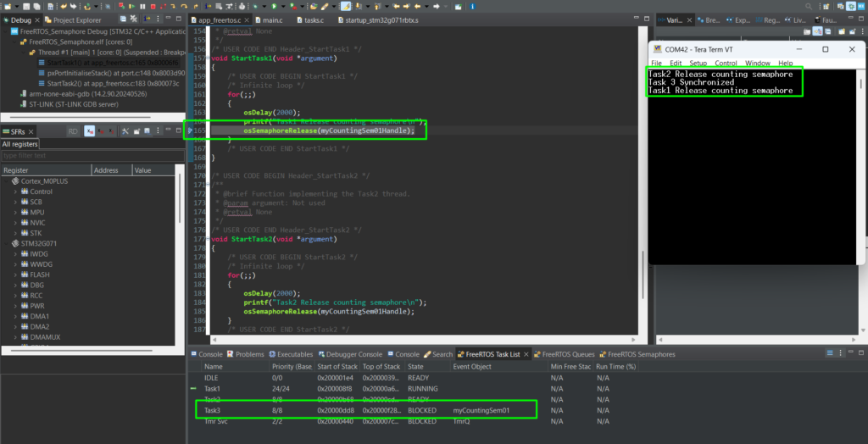The image size is (868, 444).
Task: Close the app_freertos.c editor tab
Action: point(246,19)
